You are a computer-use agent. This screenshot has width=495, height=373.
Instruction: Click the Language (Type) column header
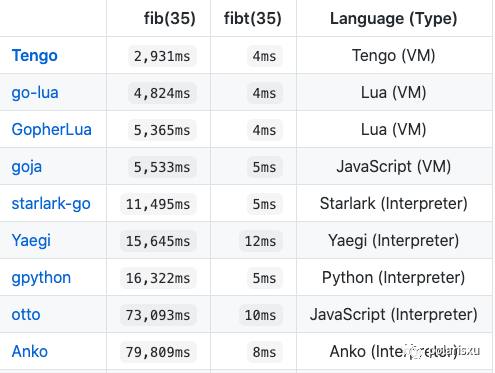tap(393, 18)
